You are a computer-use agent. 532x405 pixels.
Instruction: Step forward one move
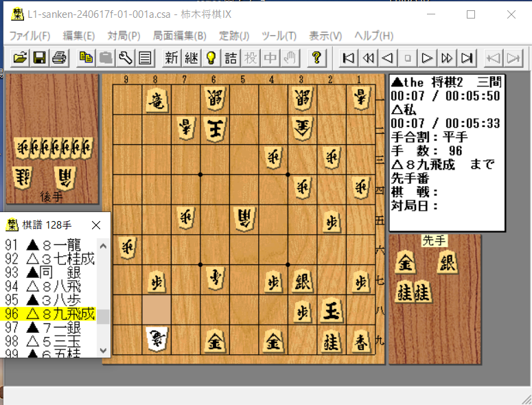pos(427,58)
